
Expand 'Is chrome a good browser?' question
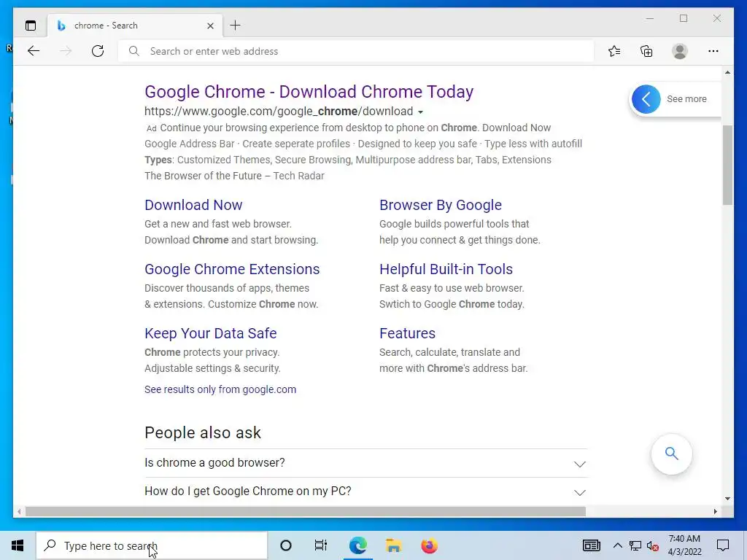[x=365, y=463]
